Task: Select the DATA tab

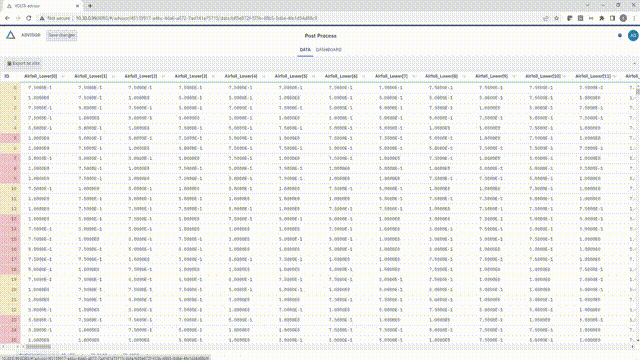Action: 305,50
